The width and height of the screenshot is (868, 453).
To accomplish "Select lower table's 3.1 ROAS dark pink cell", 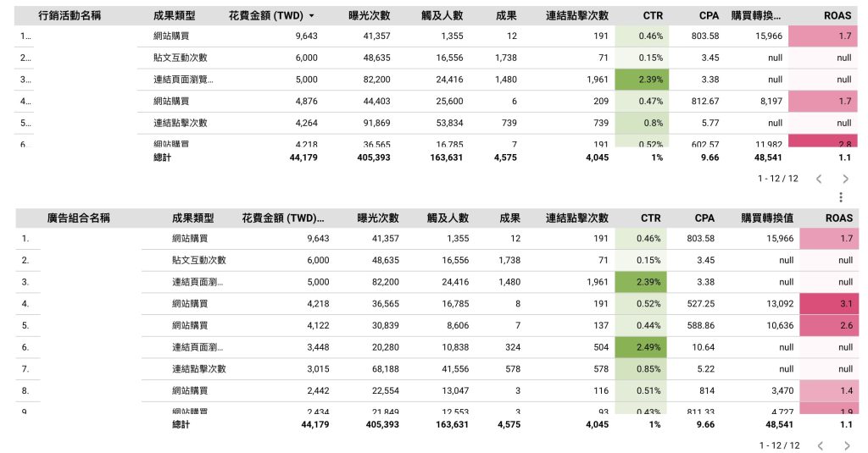I will point(827,304).
